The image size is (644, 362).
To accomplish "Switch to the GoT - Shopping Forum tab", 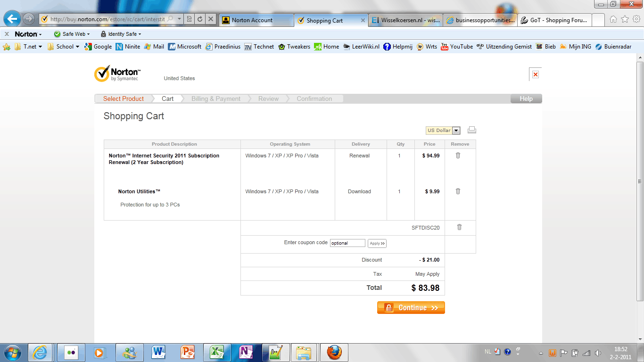I will pyautogui.click(x=554, y=20).
